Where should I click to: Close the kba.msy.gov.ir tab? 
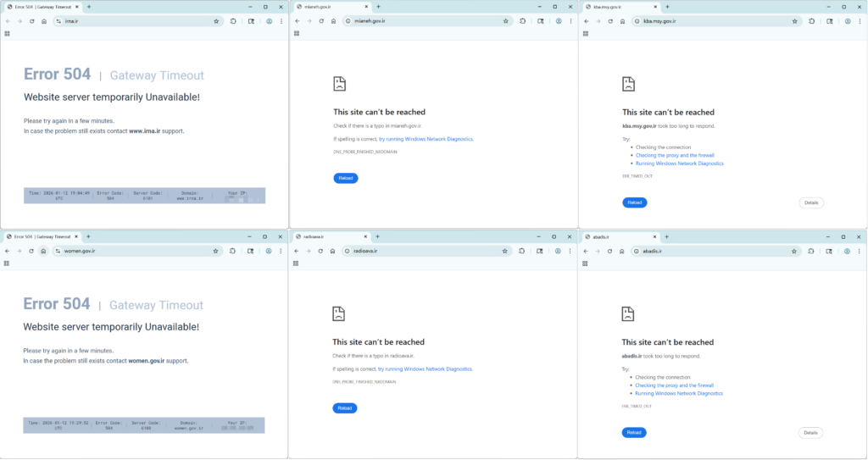coord(657,7)
